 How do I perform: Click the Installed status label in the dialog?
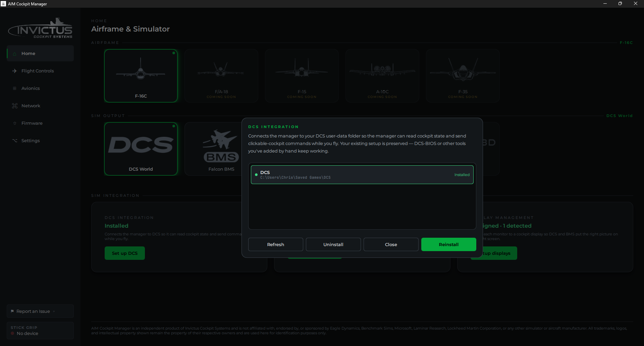click(x=462, y=175)
